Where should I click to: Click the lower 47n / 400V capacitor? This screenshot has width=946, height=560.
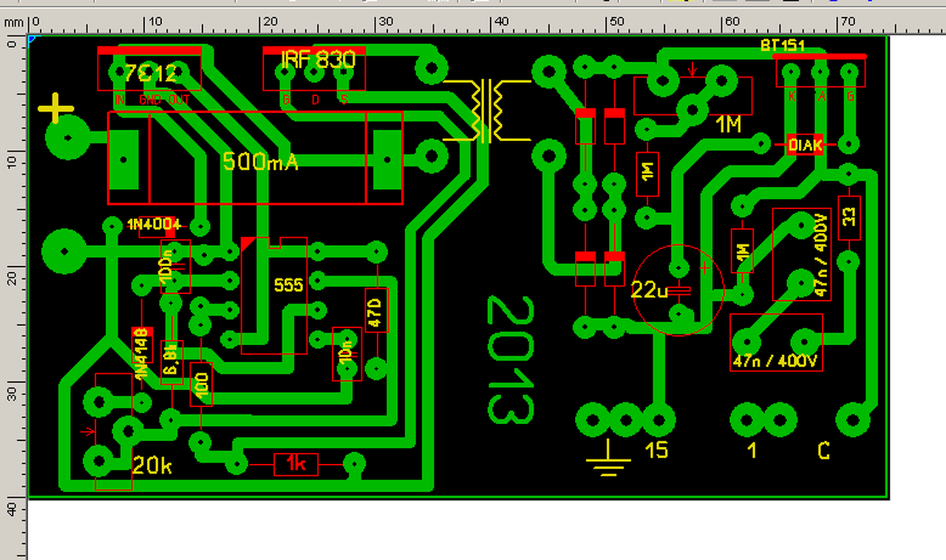point(776,343)
